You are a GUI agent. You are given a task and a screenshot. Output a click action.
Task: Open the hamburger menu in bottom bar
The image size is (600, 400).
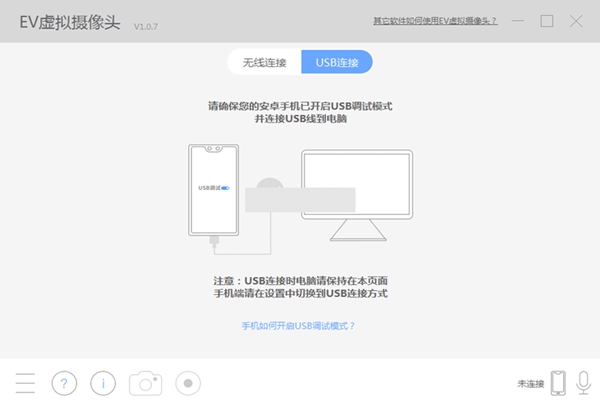click(x=25, y=383)
